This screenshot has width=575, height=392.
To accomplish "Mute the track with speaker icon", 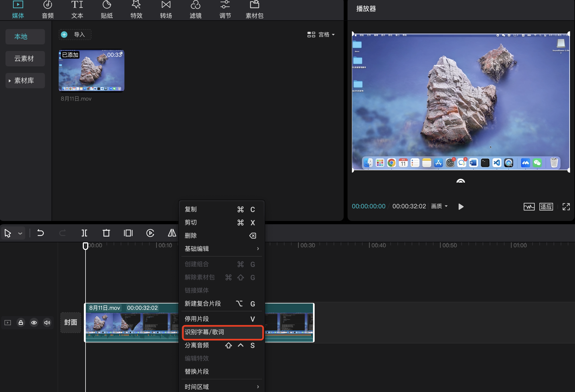I will tap(47, 323).
